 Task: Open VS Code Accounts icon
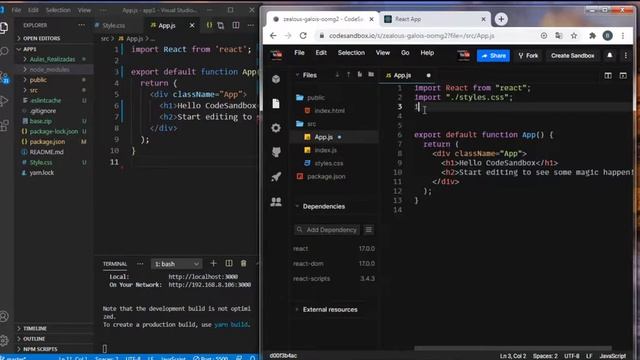tap(4, 316)
